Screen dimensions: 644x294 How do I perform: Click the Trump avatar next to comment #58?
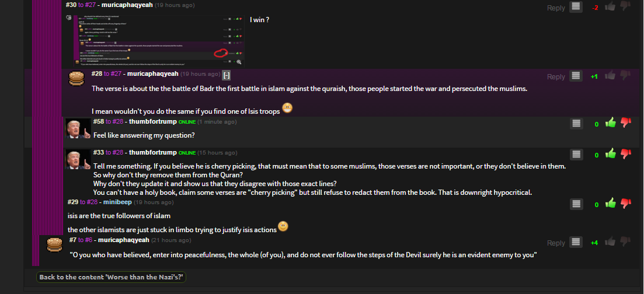click(77, 128)
